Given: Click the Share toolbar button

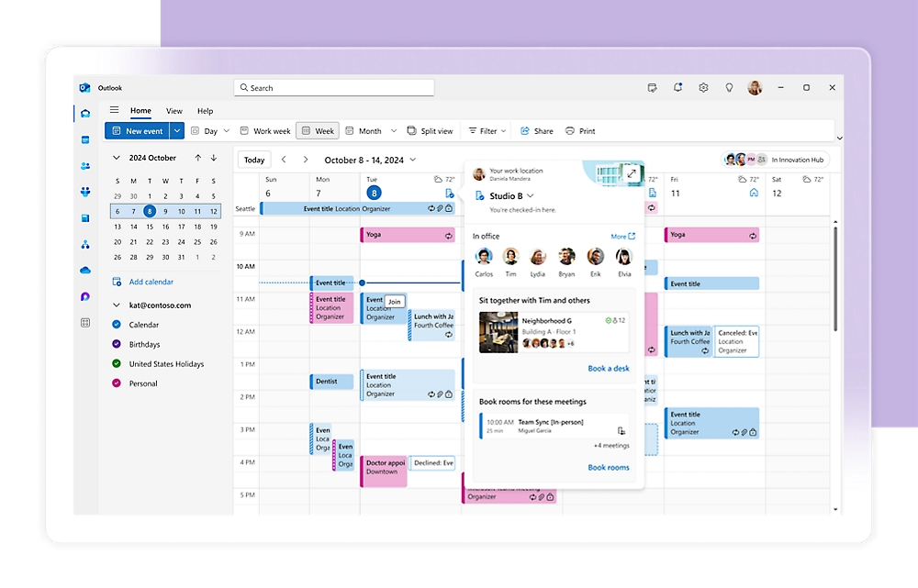Looking at the screenshot, I should pyautogui.click(x=537, y=131).
